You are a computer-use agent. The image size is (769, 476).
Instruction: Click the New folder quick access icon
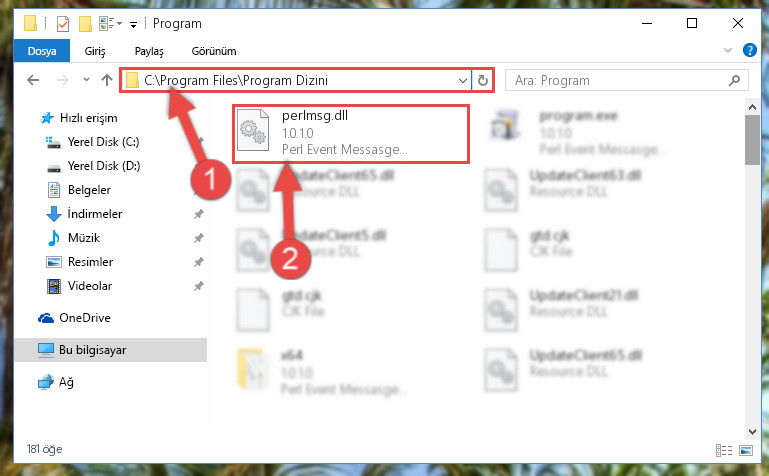[85, 24]
